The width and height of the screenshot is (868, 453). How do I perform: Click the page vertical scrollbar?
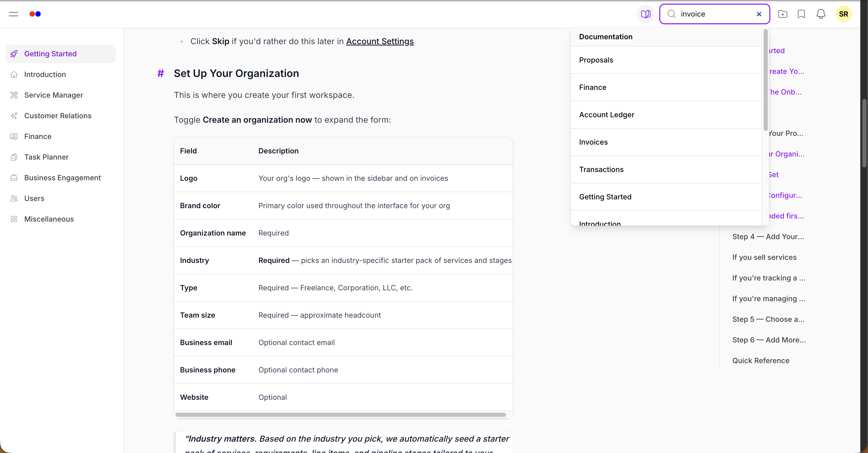coord(865,133)
